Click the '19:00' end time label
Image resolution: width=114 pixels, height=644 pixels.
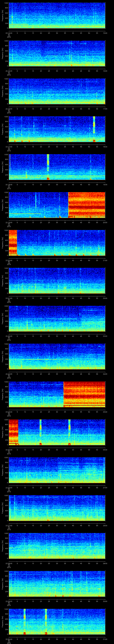pyautogui.click(x=105, y=184)
